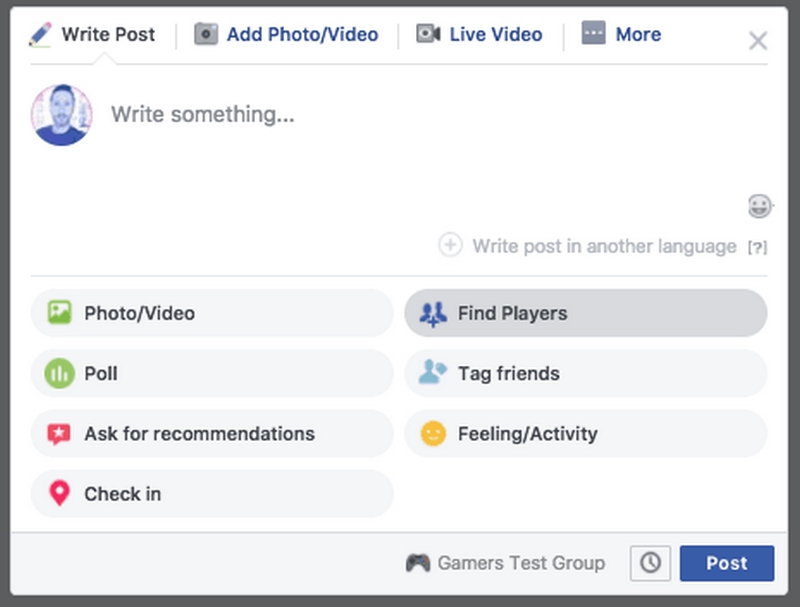The image size is (800, 607).
Task: Open the schedule post clock icon
Action: point(650,563)
